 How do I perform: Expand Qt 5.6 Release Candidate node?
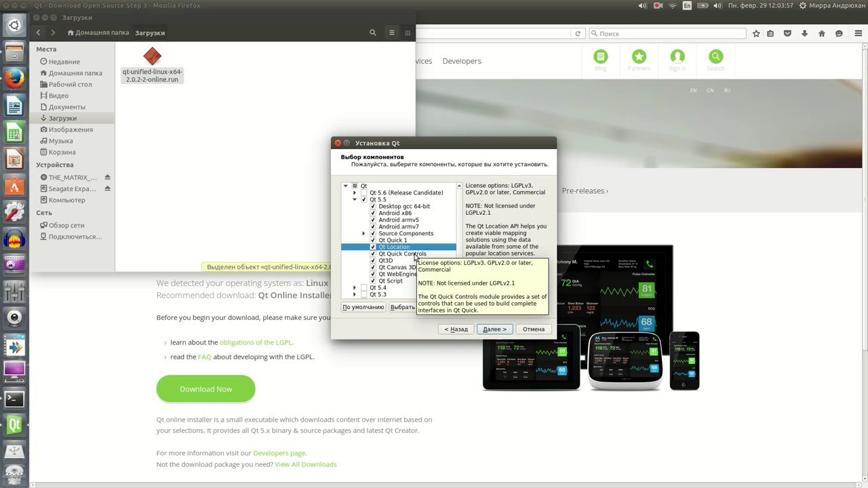355,192
